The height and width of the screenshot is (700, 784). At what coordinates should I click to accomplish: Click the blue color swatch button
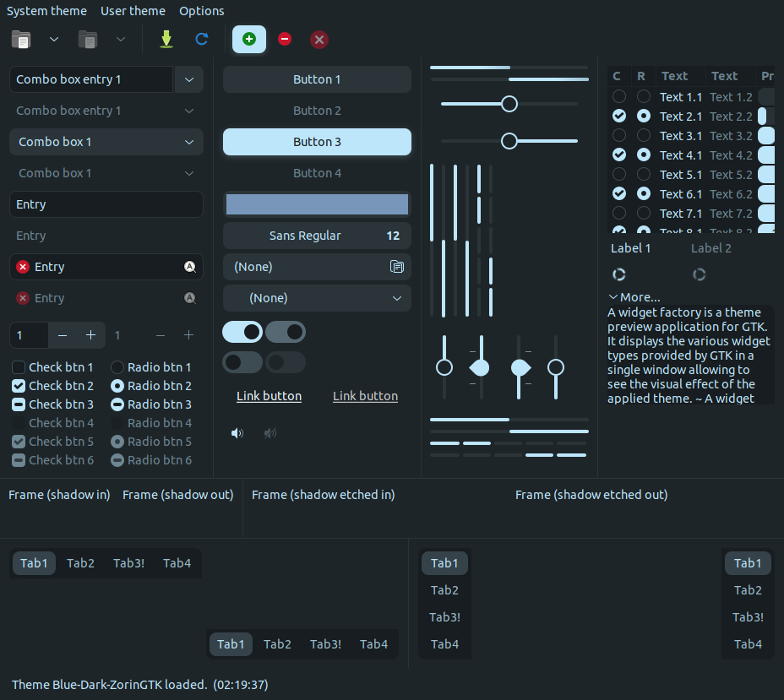[317, 204]
